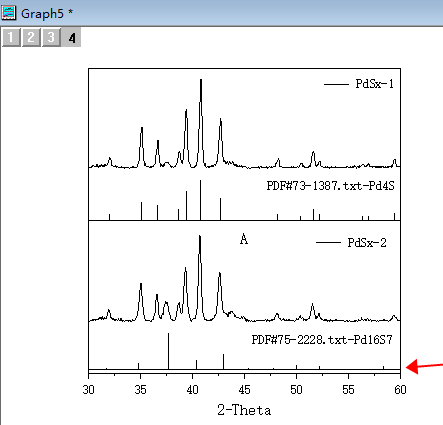This screenshot has height=425, width=443.
Task: Click the PdSx-1 legend entry
Action: [359, 84]
